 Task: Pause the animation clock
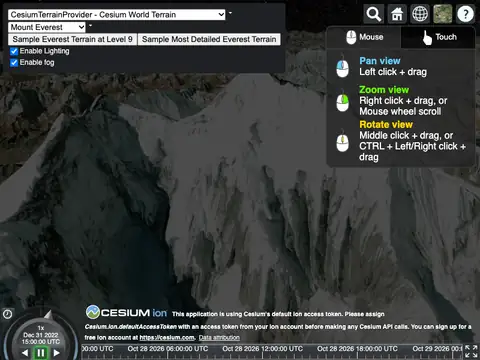(x=41, y=353)
